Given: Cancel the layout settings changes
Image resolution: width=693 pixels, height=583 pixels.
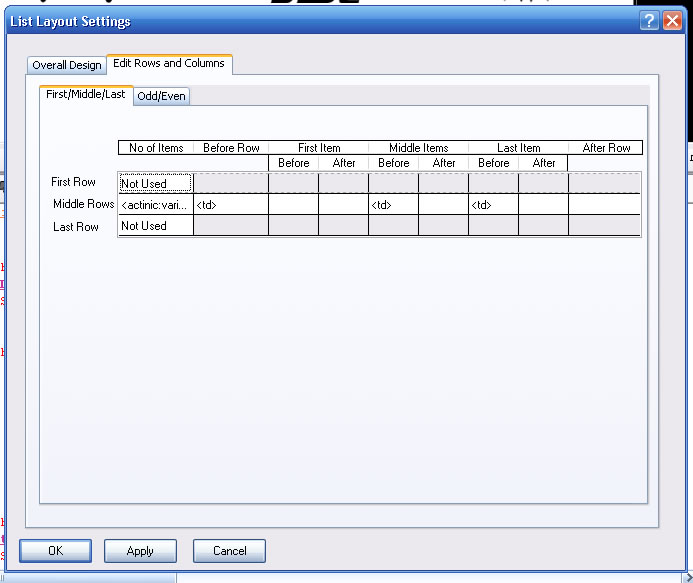Looking at the screenshot, I should tap(229, 551).
